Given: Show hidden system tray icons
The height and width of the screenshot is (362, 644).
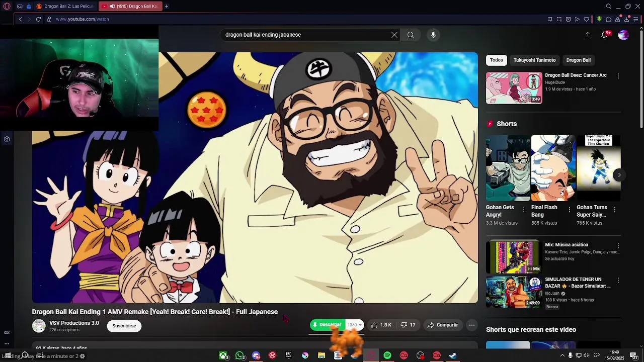Looking at the screenshot, I should click(562, 355).
